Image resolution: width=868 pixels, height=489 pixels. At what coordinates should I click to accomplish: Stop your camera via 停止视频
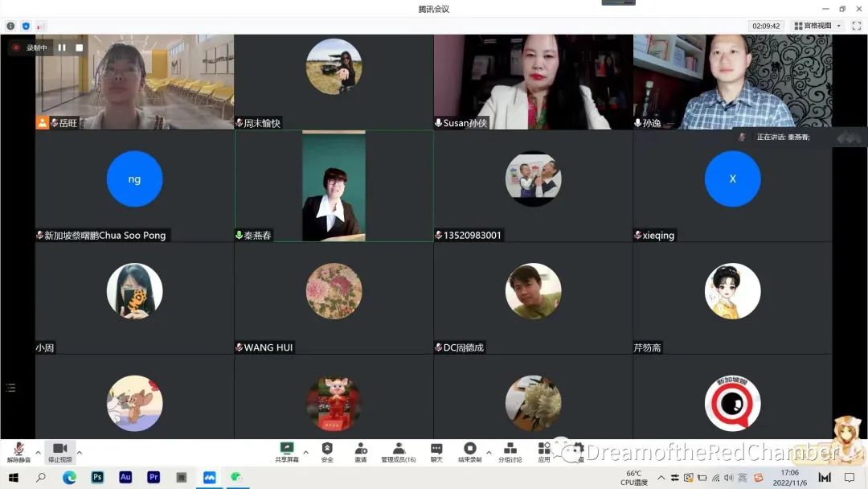point(59,450)
